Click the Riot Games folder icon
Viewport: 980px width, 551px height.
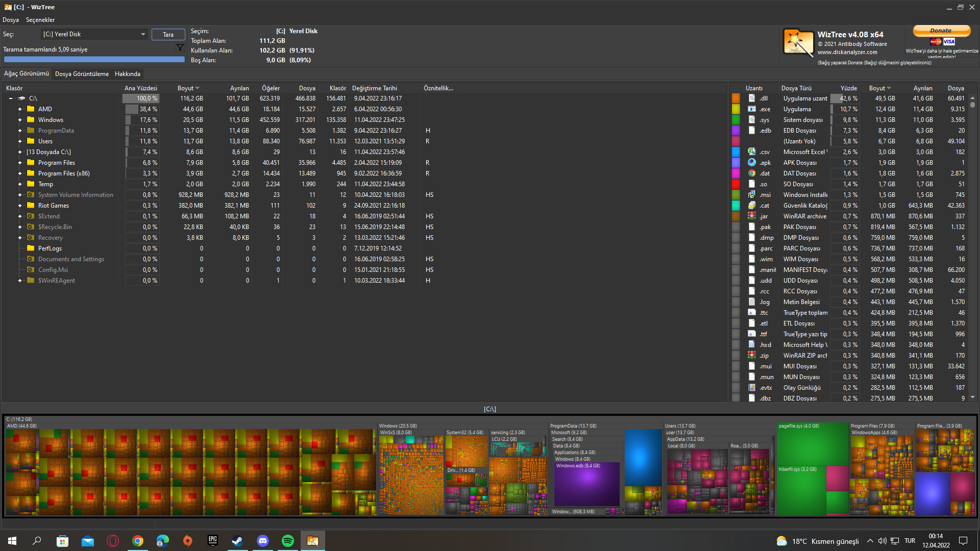[x=31, y=205]
